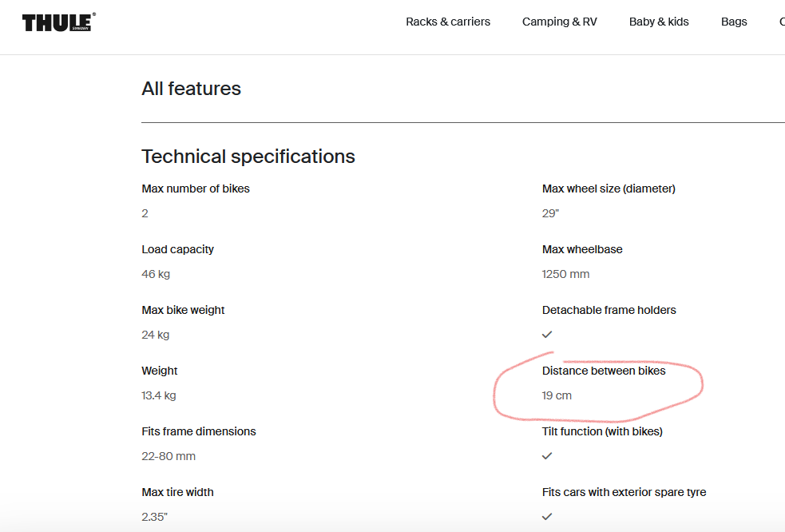Click the checkmark under Detachable frame holders
785x532 pixels.
pos(547,334)
